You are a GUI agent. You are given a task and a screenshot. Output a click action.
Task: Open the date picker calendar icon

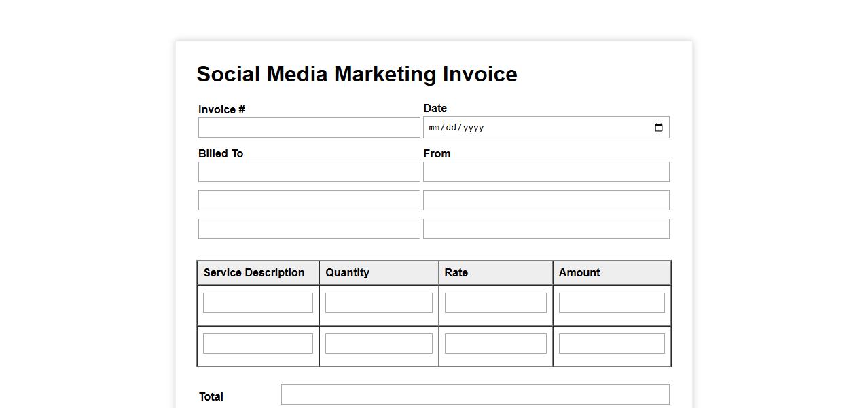tap(658, 128)
